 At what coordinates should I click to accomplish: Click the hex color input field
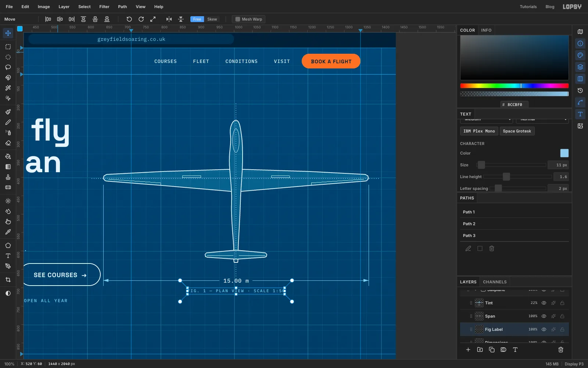click(x=514, y=105)
